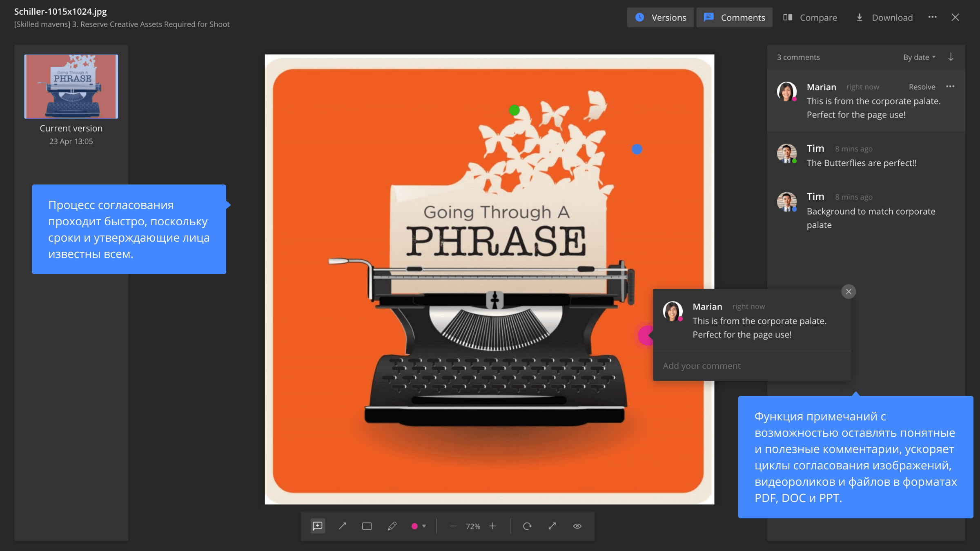
Task: Select Tim's Background to match comment
Action: click(866, 211)
